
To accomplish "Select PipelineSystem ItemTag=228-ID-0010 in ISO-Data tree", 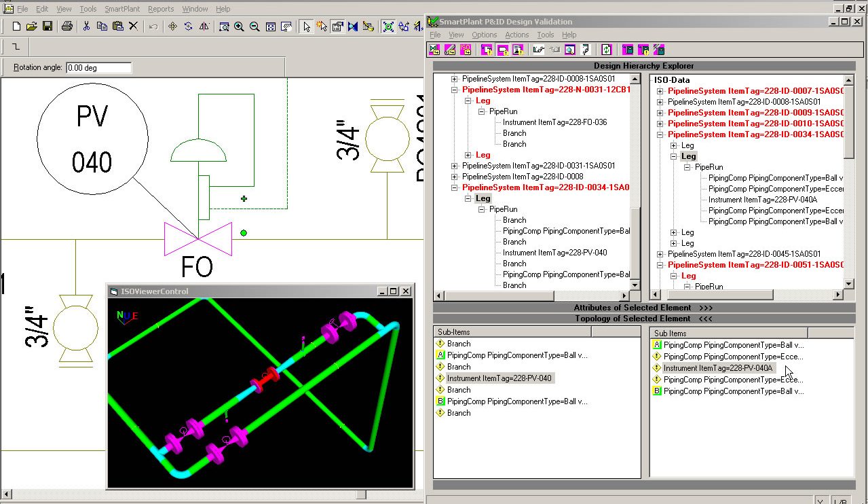I will [755, 124].
